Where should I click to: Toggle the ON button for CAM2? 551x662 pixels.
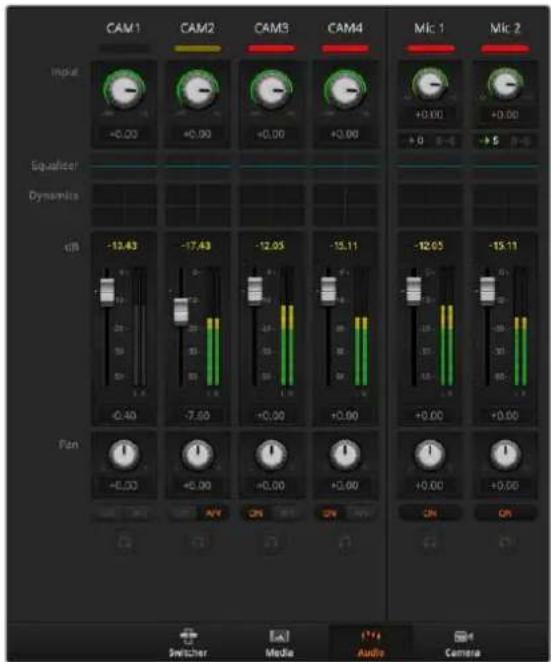tap(182, 513)
